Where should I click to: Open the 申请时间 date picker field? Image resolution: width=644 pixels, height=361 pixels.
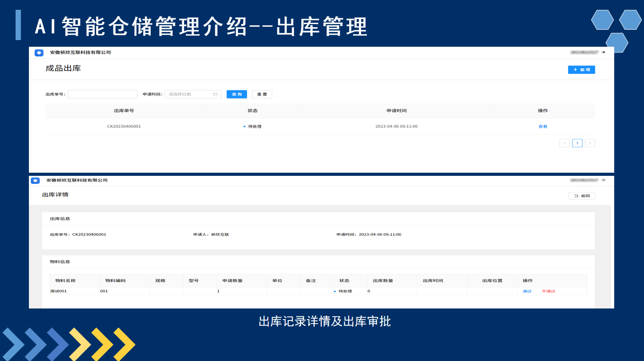click(193, 94)
